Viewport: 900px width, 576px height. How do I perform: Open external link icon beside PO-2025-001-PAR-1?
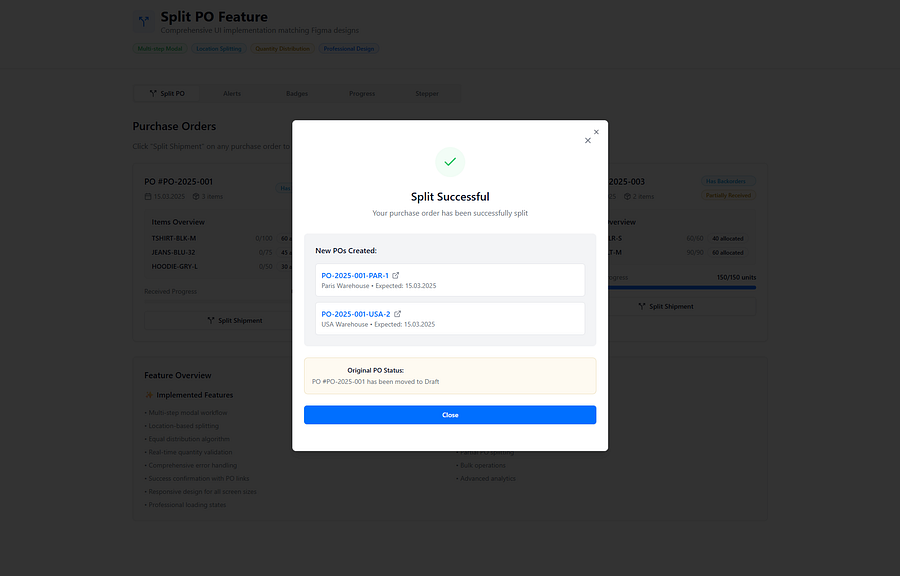pyautogui.click(x=395, y=275)
